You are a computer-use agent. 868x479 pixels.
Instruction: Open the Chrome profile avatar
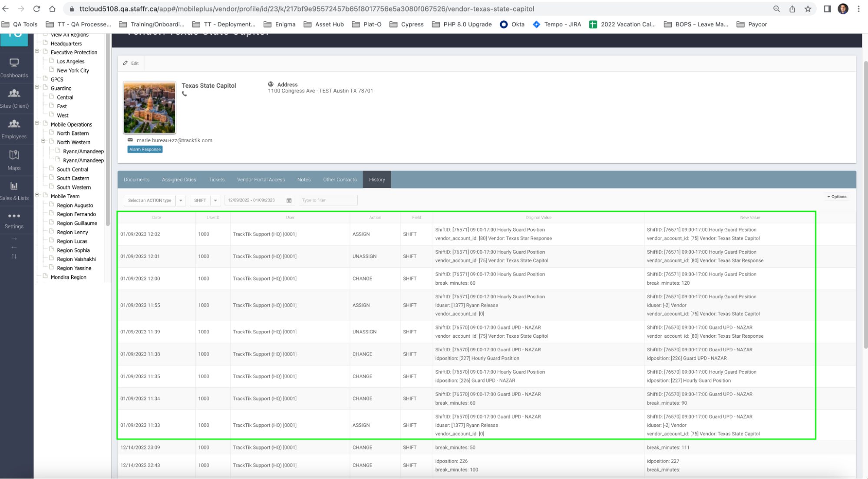point(843,9)
